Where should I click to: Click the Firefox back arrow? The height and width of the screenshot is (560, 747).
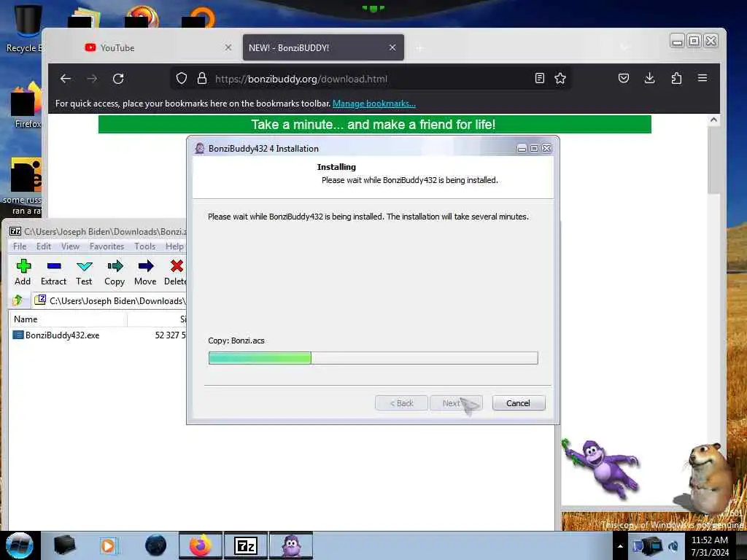pyautogui.click(x=66, y=79)
